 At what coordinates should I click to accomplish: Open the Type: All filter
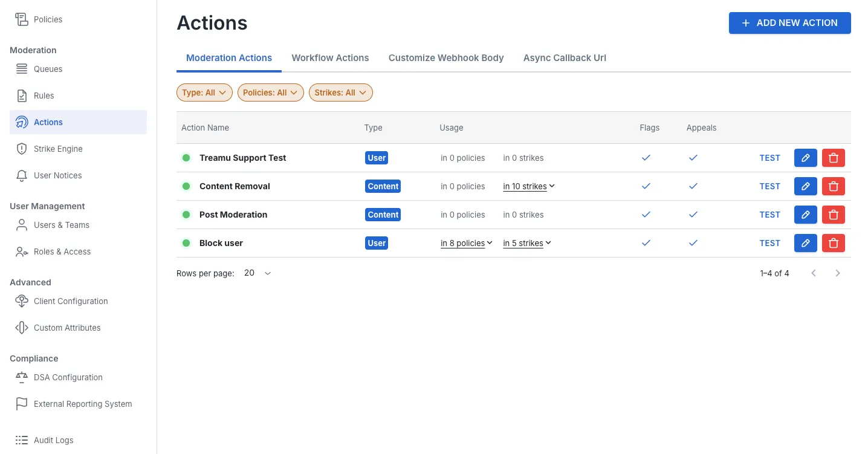pos(204,92)
